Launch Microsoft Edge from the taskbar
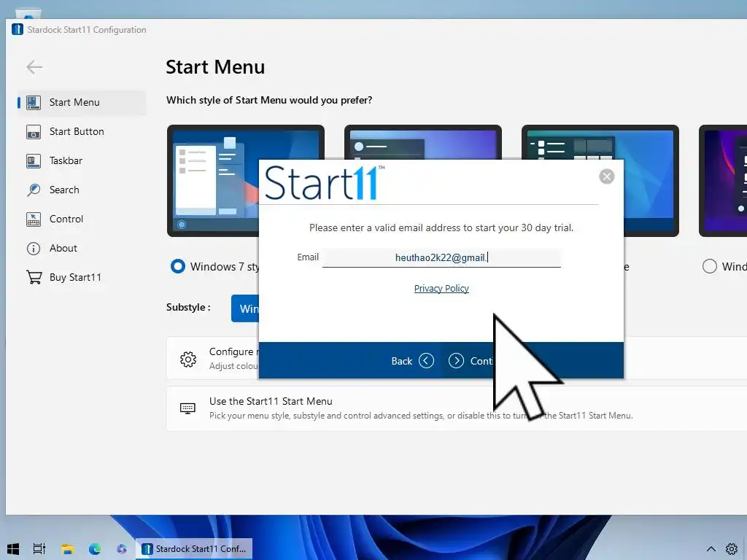This screenshot has width=747, height=560. tap(95, 549)
